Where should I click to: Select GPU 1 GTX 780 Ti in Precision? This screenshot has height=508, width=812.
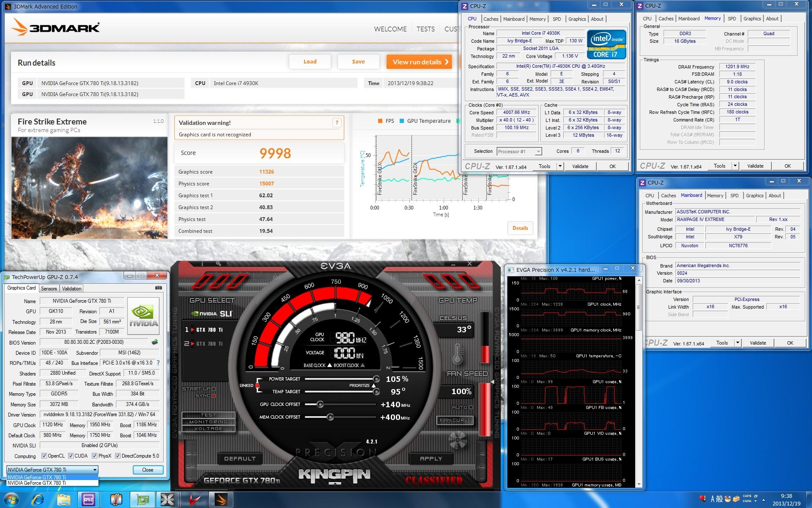click(x=203, y=330)
